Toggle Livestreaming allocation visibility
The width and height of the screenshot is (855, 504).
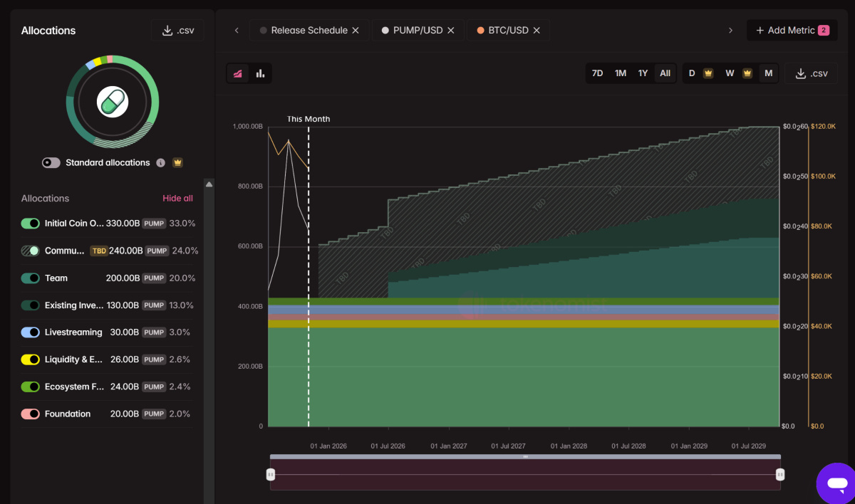coord(31,332)
